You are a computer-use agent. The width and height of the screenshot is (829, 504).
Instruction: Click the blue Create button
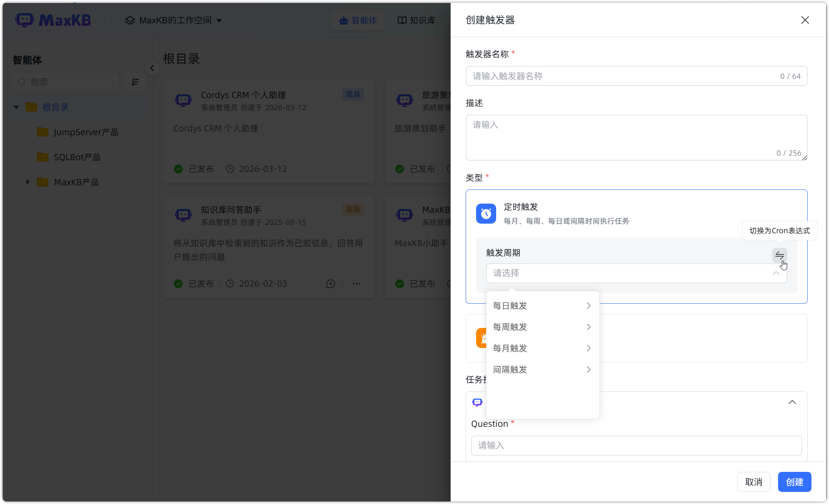pyautogui.click(x=794, y=482)
